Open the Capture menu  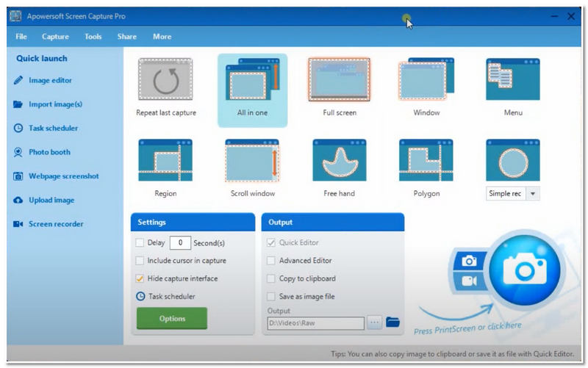click(x=55, y=37)
